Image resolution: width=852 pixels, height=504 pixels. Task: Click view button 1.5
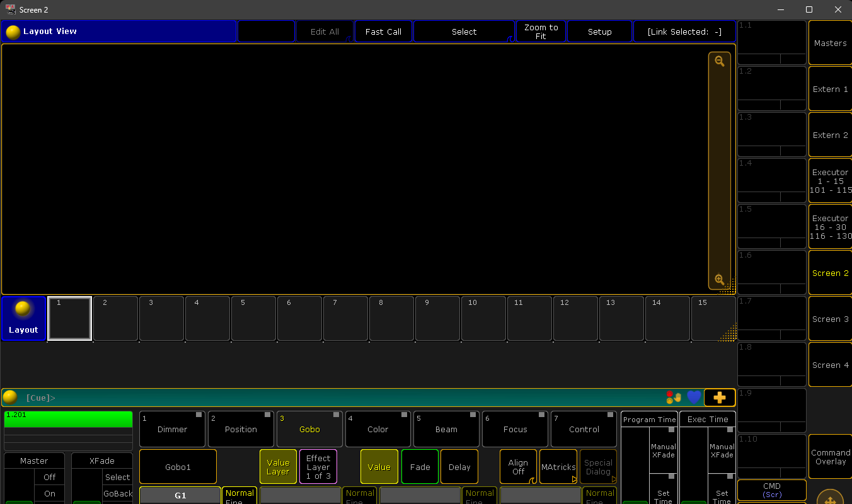(771, 227)
